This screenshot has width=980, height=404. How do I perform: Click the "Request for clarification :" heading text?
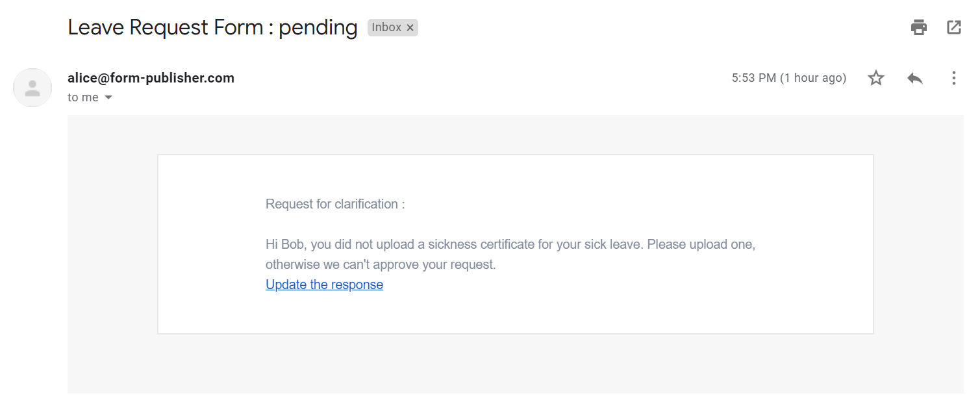335,204
